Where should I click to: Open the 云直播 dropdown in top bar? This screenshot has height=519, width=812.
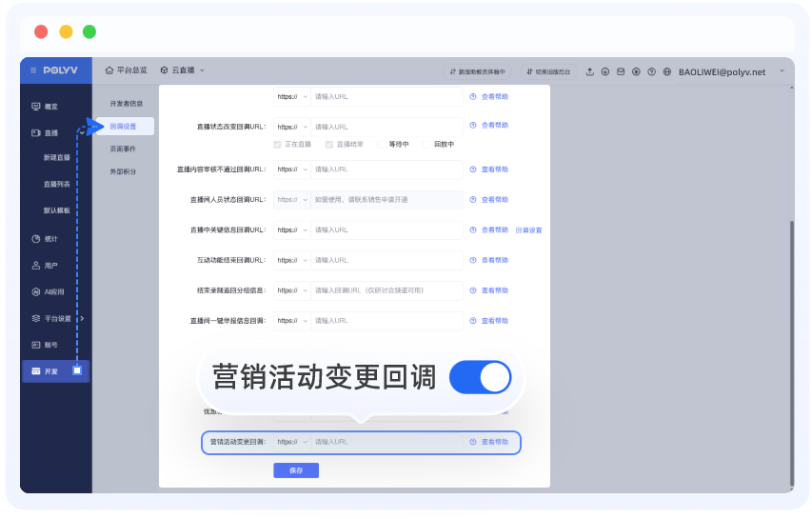click(183, 70)
